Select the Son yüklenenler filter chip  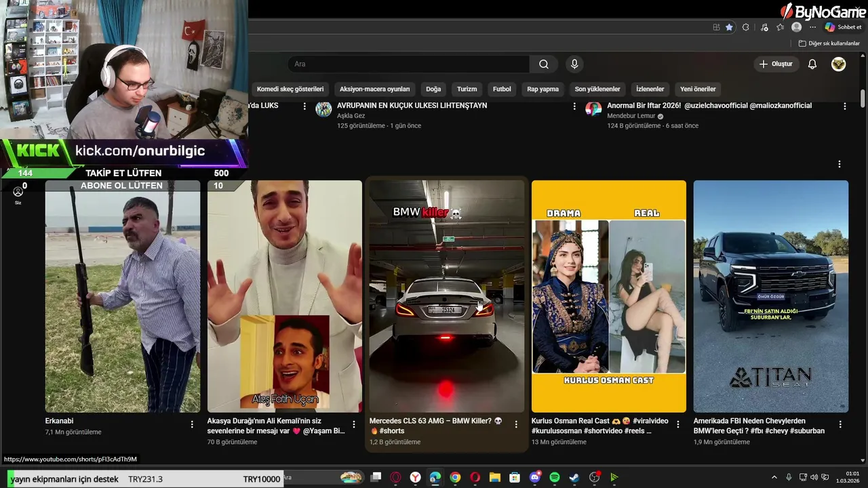597,89
